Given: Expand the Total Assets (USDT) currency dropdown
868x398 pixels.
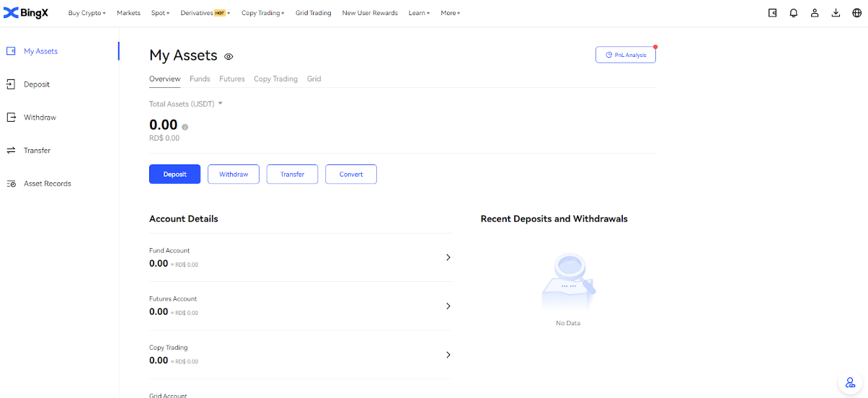Looking at the screenshot, I should [221, 103].
